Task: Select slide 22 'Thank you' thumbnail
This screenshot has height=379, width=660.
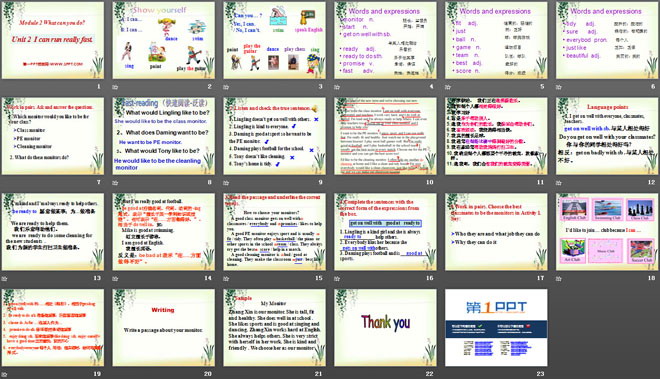Action: coord(386,327)
